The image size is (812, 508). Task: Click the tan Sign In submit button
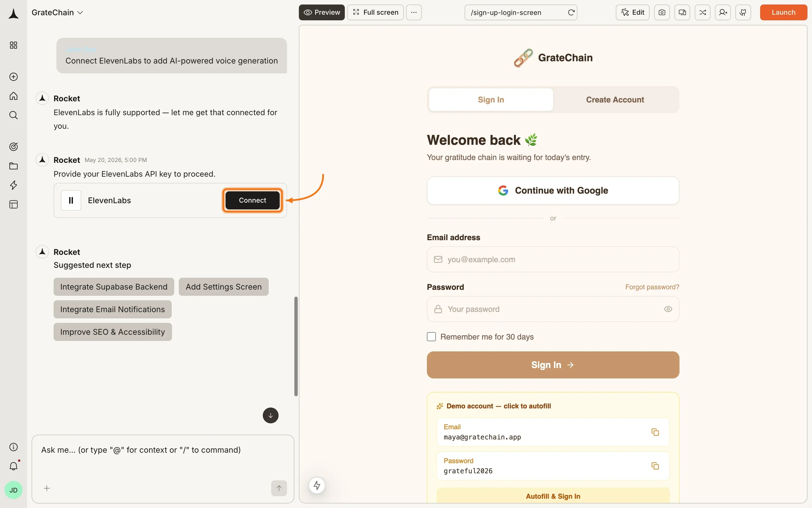pyautogui.click(x=553, y=365)
